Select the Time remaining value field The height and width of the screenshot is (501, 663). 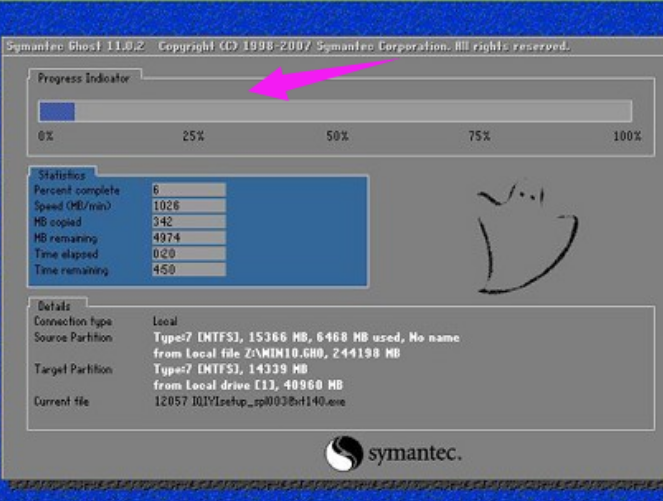[189, 269]
